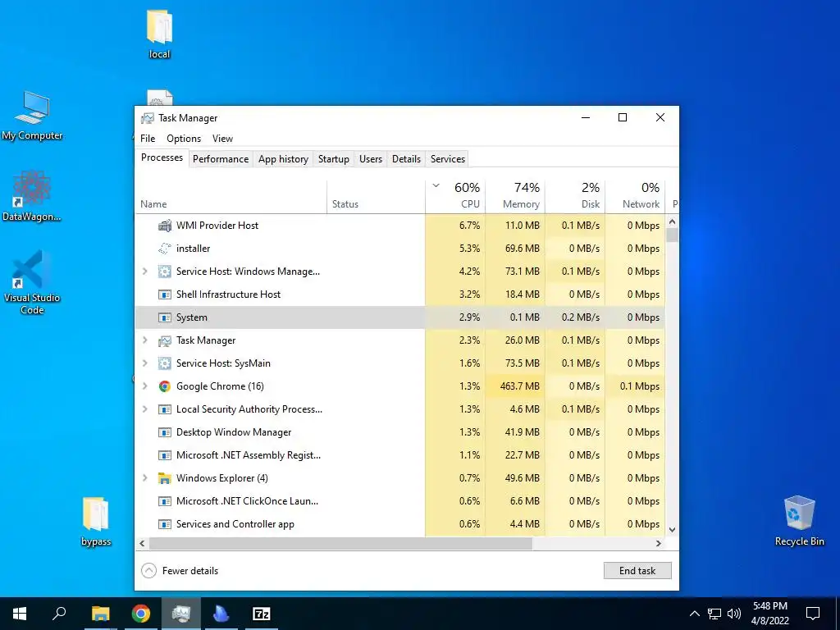840x630 pixels.
Task: Click the Shell Infrastructure Host icon
Action: click(165, 294)
